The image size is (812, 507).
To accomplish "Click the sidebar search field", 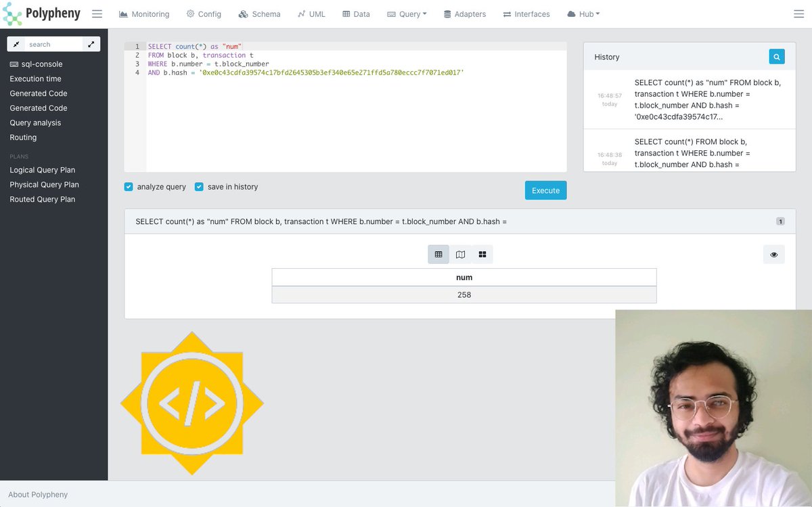I will point(53,44).
